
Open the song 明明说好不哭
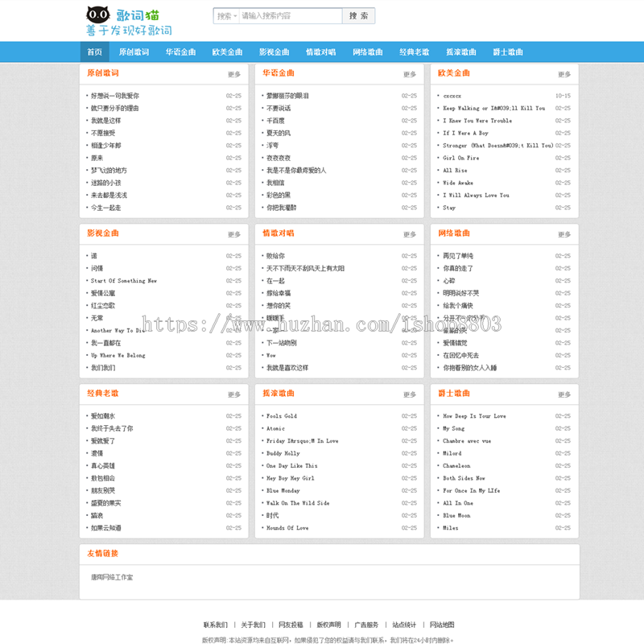click(460, 293)
